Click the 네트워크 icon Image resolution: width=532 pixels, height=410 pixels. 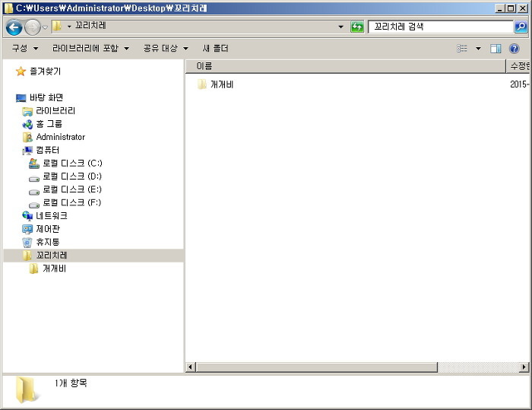(27, 216)
